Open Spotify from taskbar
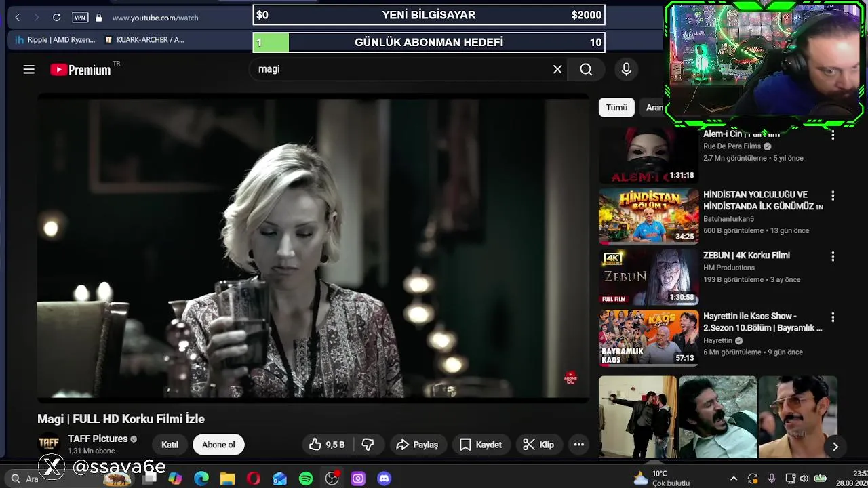 (x=306, y=479)
